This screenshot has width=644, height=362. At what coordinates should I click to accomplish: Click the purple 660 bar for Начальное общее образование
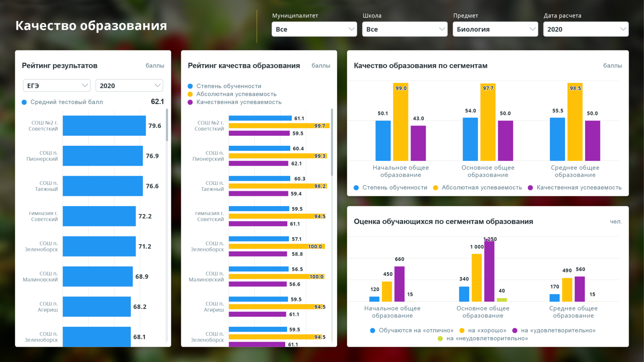[399, 284]
